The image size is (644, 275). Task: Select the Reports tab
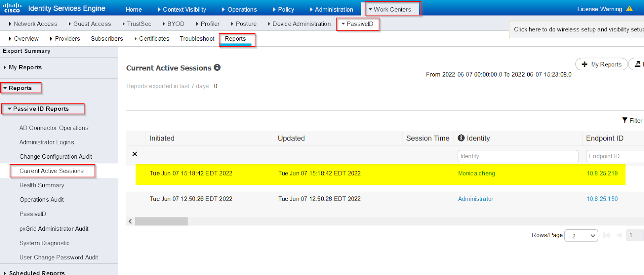point(235,39)
